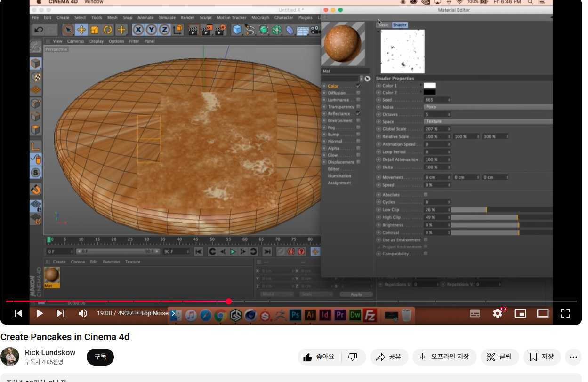Activate the Move tool in top toolbar
Viewport: 588px width, 382px height.
pos(81,30)
